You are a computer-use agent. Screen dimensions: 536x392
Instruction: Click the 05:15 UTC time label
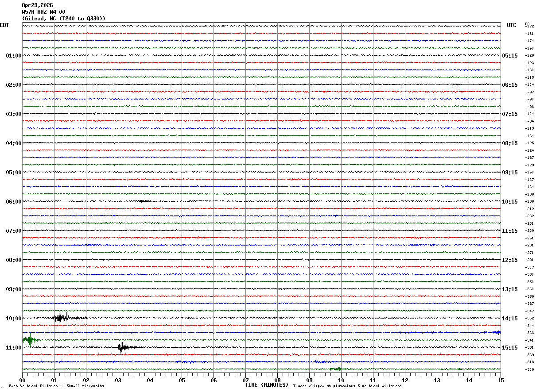509,56
